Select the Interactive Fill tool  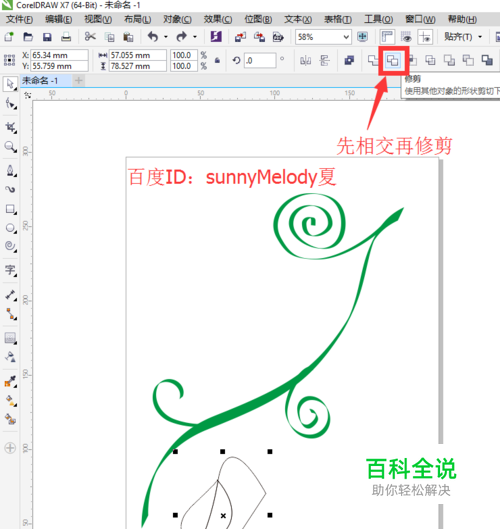[10, 400]
